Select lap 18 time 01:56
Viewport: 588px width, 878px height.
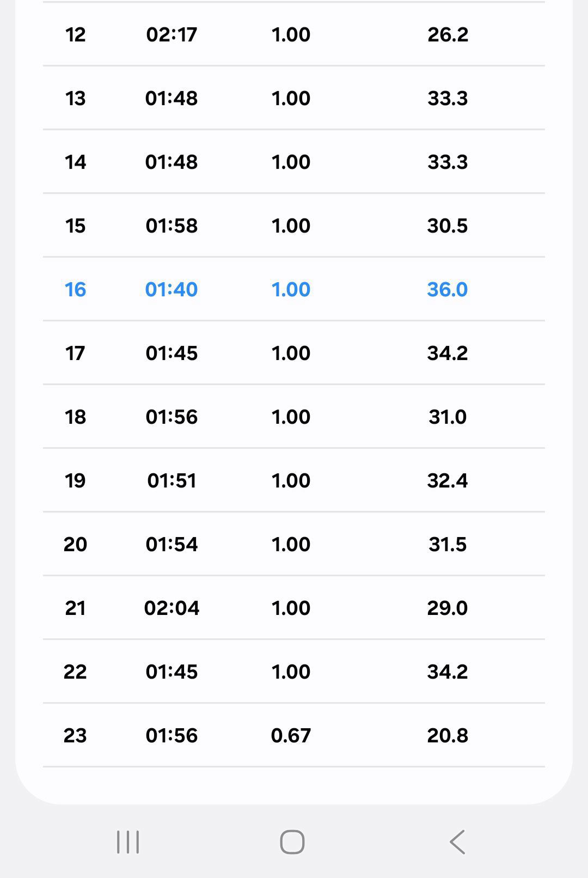[171, 417]
